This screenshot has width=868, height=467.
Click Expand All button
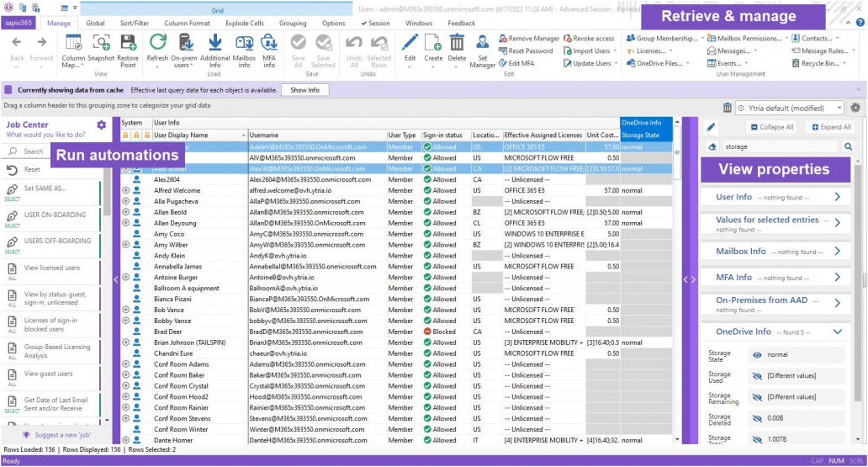[831, 127]
